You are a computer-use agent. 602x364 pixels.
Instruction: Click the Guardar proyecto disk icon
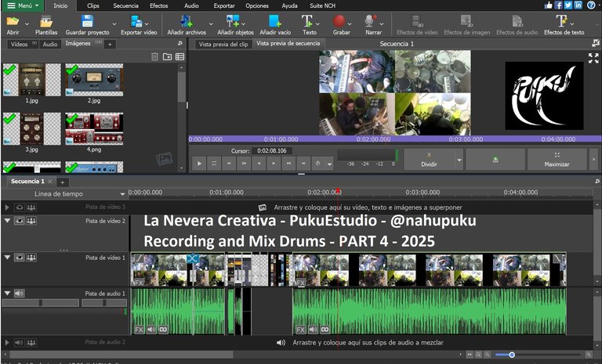[87, 21]
